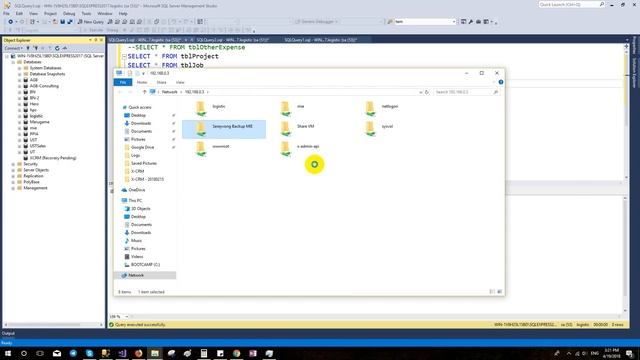
Task: Expand the Security folder node
Action: click(13, 164)
